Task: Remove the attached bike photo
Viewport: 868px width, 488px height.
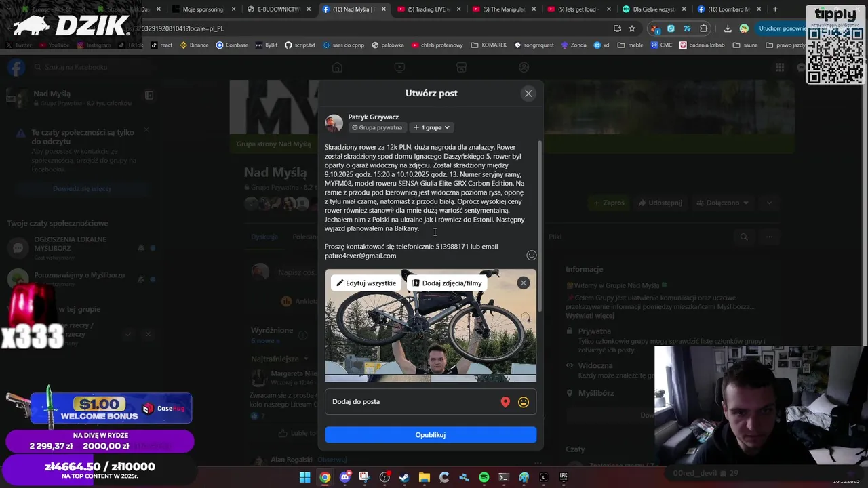Action: click(x=523, y=283)
